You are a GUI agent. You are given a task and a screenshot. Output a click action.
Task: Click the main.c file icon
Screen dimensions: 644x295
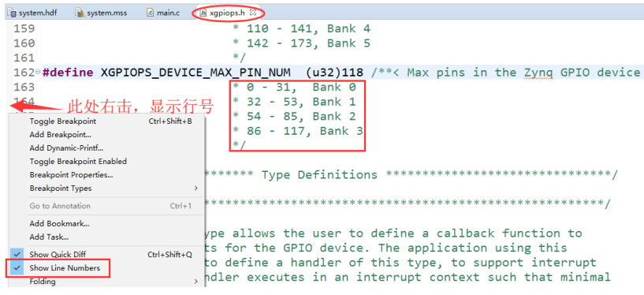coord(151,13)
